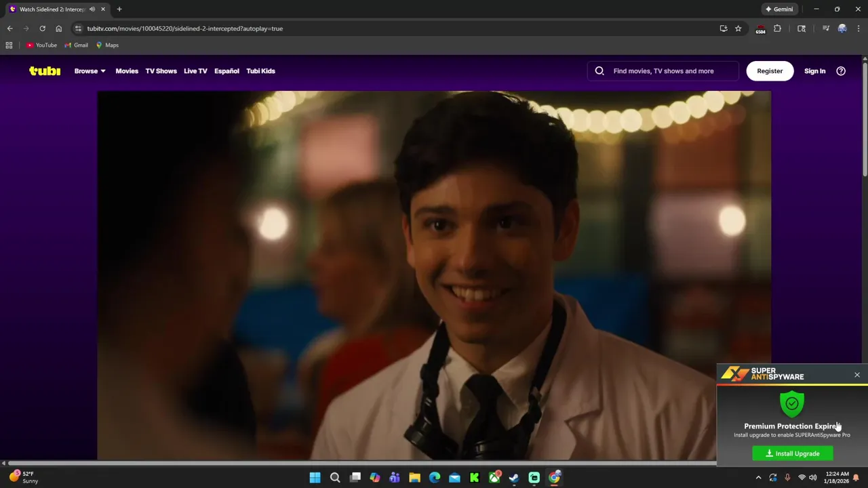The height and width of the screenshot is (488, 868).
Task: Switch to Chrome on the taskbar
Action: pos(554,477)
